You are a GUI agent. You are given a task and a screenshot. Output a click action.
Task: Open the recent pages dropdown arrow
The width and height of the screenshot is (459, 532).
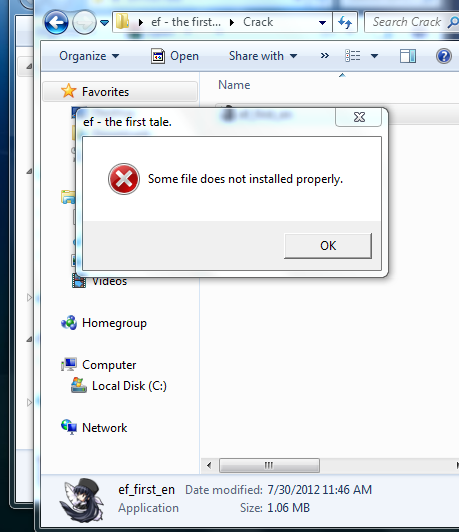104,23
